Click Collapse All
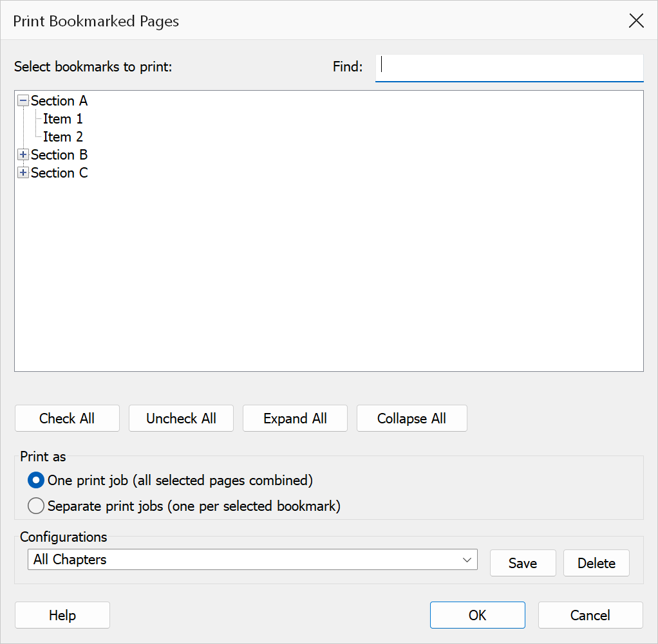The image size is (658, 644). pos(411,418)
